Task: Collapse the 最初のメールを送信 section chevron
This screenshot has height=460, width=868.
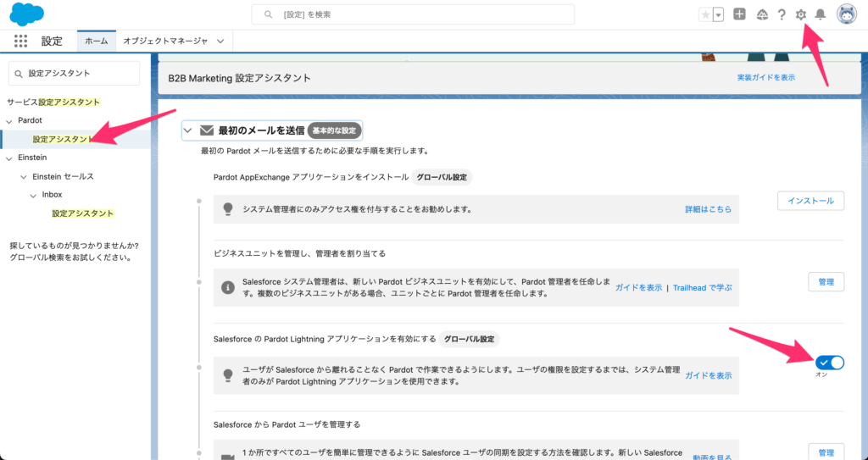Action: coord(187,130)
